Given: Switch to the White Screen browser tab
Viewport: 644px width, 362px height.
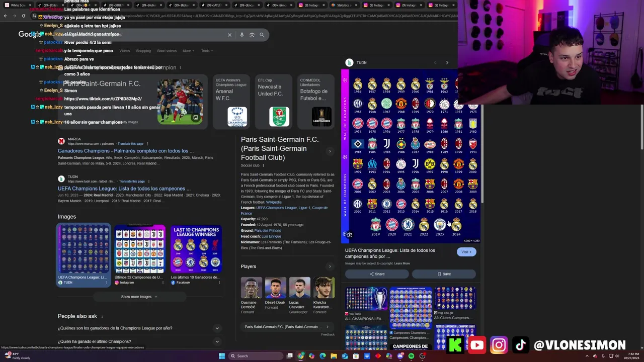Looking at the screenshot, I should click(x=18, y=5).
